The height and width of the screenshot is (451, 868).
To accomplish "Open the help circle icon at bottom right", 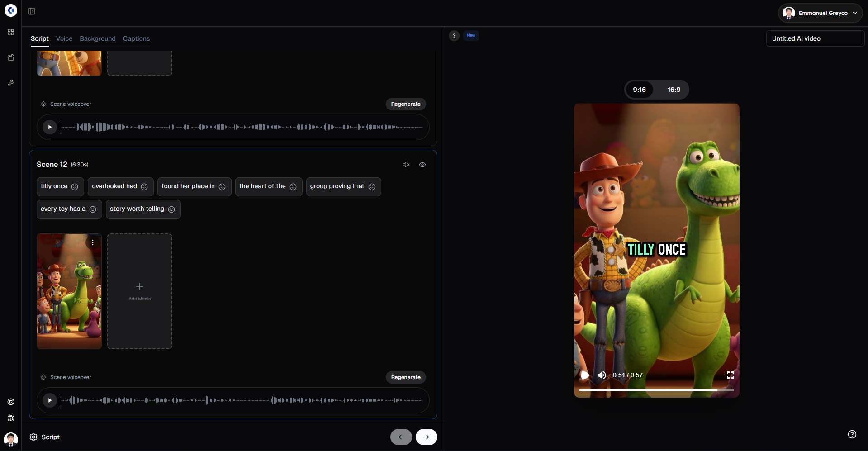I will (x=852, y=434).
